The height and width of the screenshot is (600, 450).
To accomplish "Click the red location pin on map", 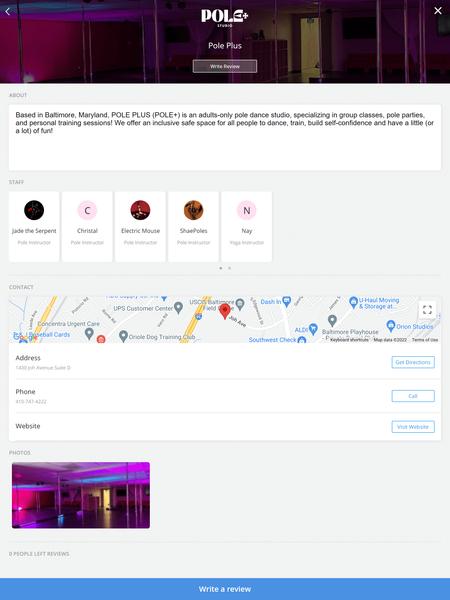I will 225,312.
